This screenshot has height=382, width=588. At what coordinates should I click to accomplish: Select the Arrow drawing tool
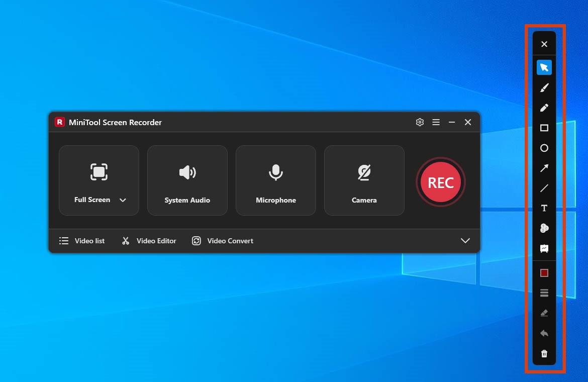(x=544, y=168)
